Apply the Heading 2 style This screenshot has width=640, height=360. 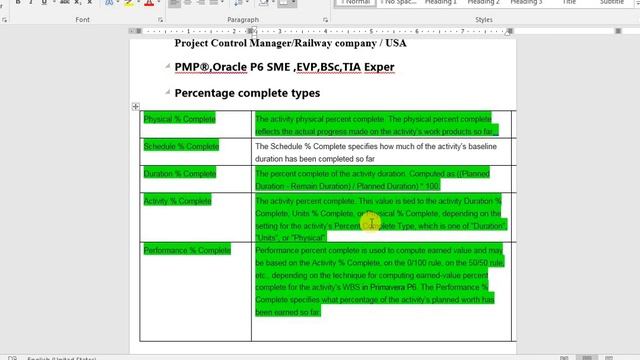pos(483,3)
